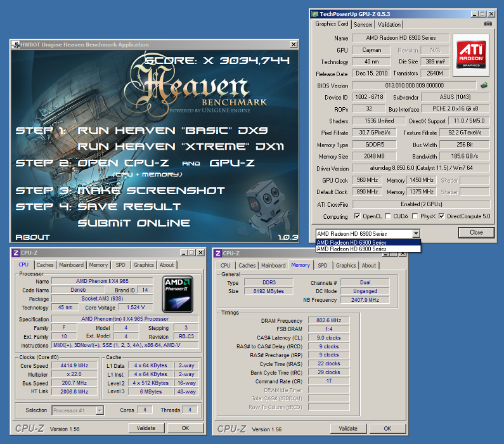Open the SPD tab in the Memory CPU-Z window
Image resolution: width=504 pixels, height=444 pixels.
(323, 266)
